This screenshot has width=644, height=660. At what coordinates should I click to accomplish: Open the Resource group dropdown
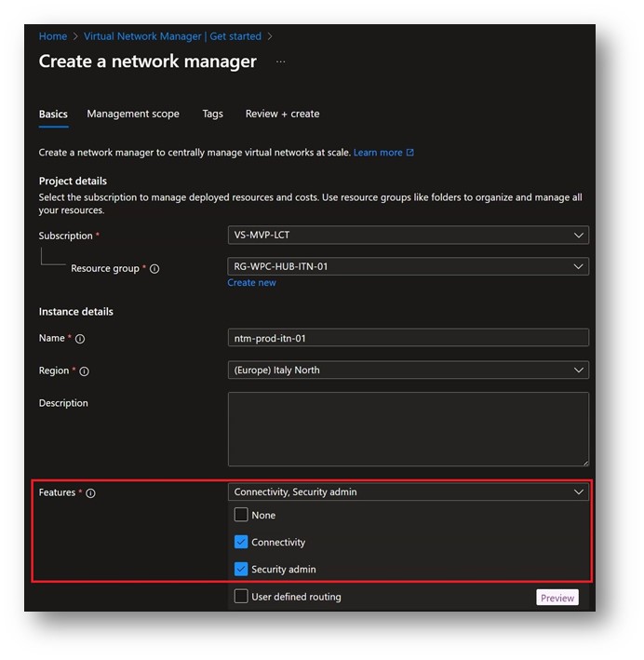click(409, 266)
